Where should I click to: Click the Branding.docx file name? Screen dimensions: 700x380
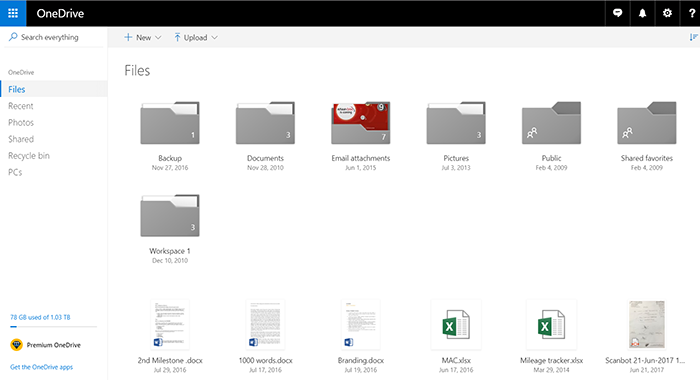[x=361, y=360]
